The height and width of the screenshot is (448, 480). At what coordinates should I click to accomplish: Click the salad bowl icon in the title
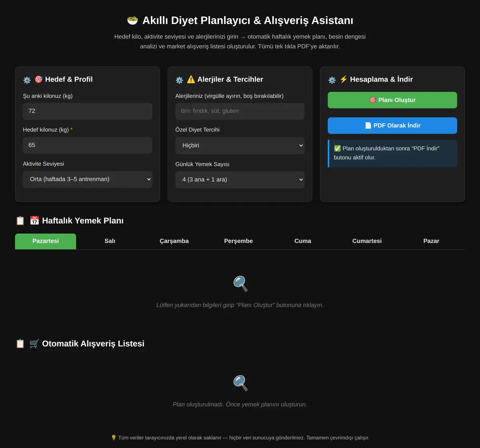(132, 20)
